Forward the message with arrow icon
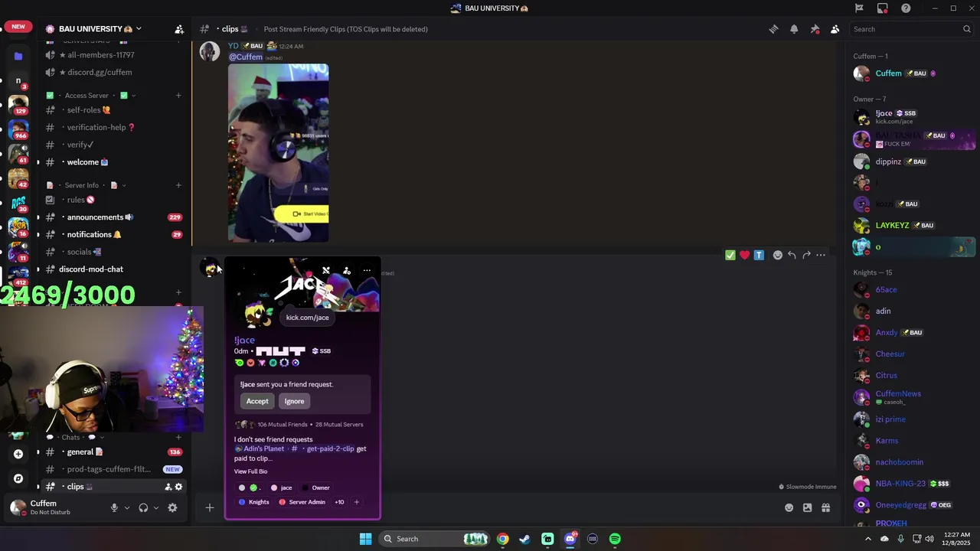 (x=806, y=255)
